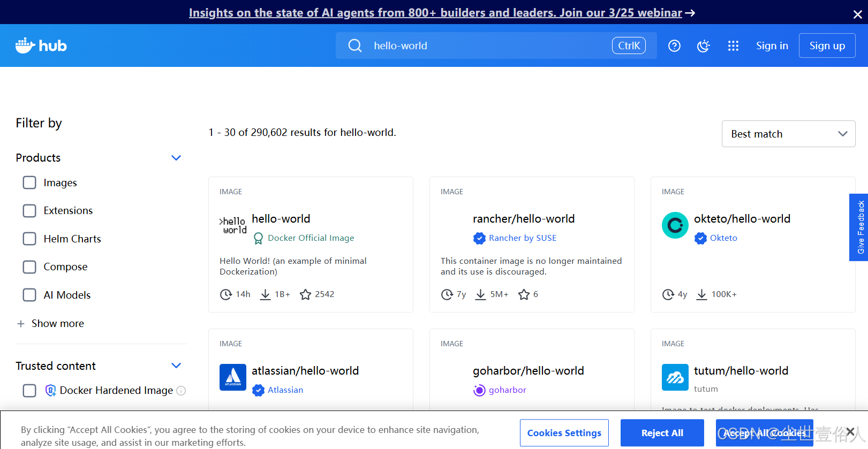Click the okteto logo icon
Screen dimensions: 868x449
pos(675,225)
